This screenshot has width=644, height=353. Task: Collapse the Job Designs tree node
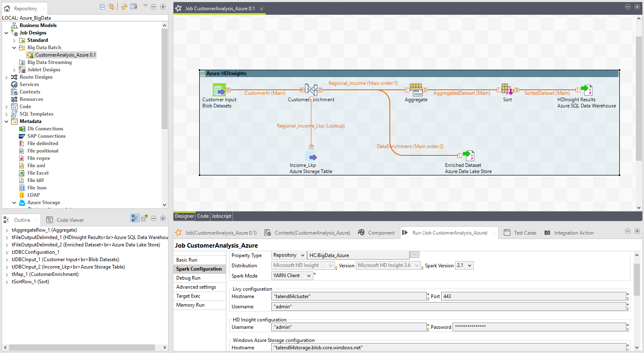click(x=7, y=33)
